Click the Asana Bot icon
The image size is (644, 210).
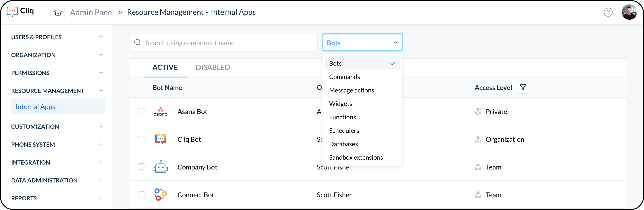tap(161, 111)
